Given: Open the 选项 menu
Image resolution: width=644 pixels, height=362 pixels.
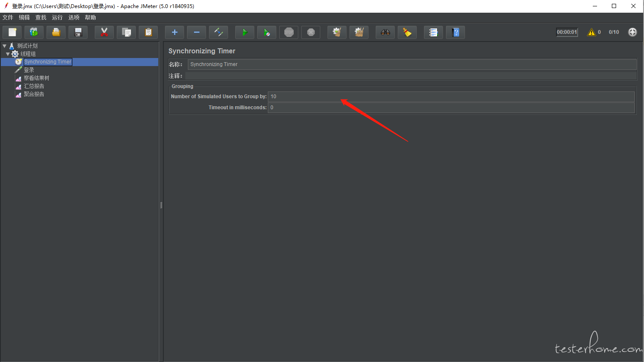Looking at the screenshot, I should point(74,17).
